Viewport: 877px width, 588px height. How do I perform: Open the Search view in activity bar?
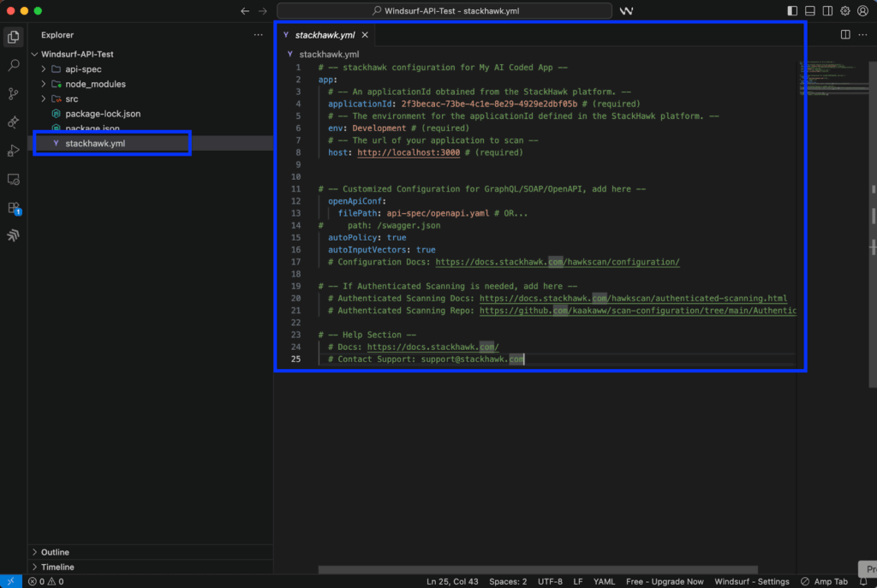(13, 65)
